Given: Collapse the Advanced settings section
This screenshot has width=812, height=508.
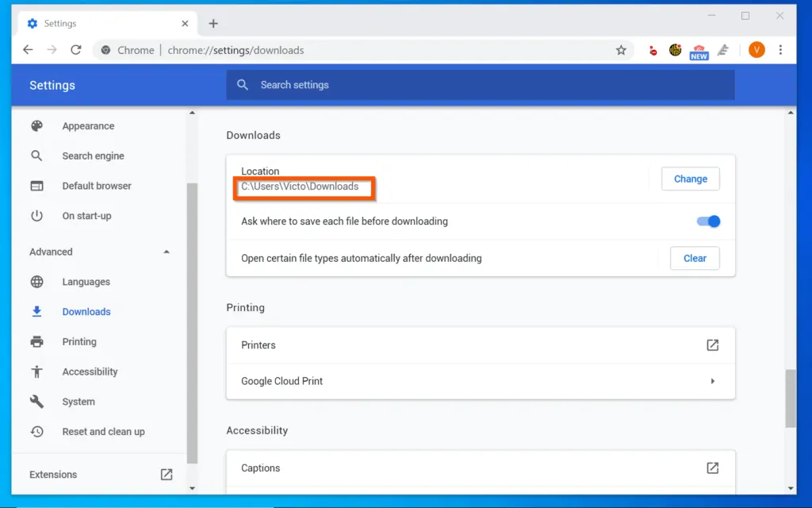Looking at the screenshot, I should pyautogui.click(x=166, y=251).
